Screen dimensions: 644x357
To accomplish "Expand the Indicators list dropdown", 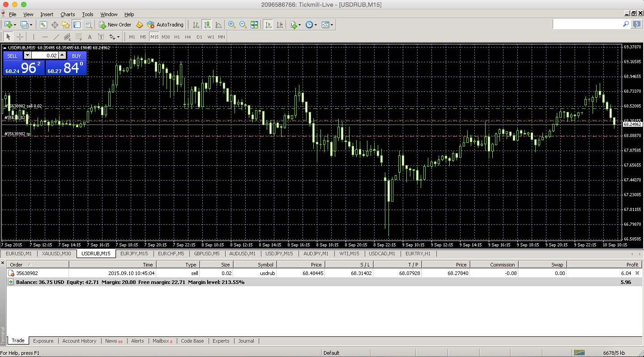I will click(x=299, y=25).
